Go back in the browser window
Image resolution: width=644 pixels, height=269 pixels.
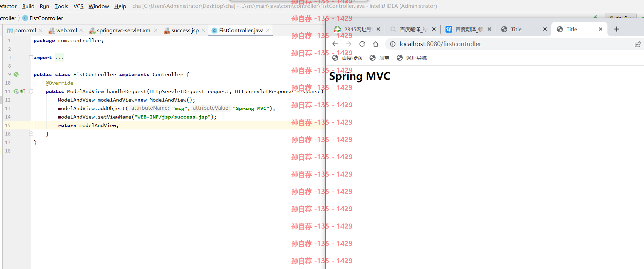[335, 44]
